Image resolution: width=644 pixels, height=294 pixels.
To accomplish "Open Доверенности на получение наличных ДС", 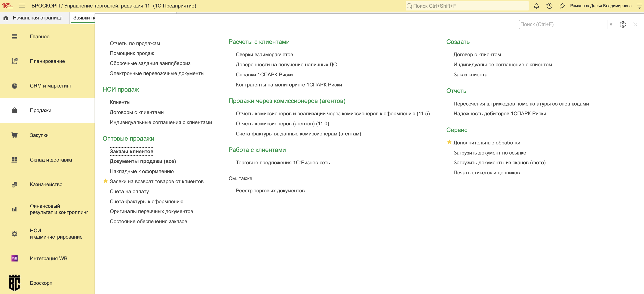I will 286,65.
